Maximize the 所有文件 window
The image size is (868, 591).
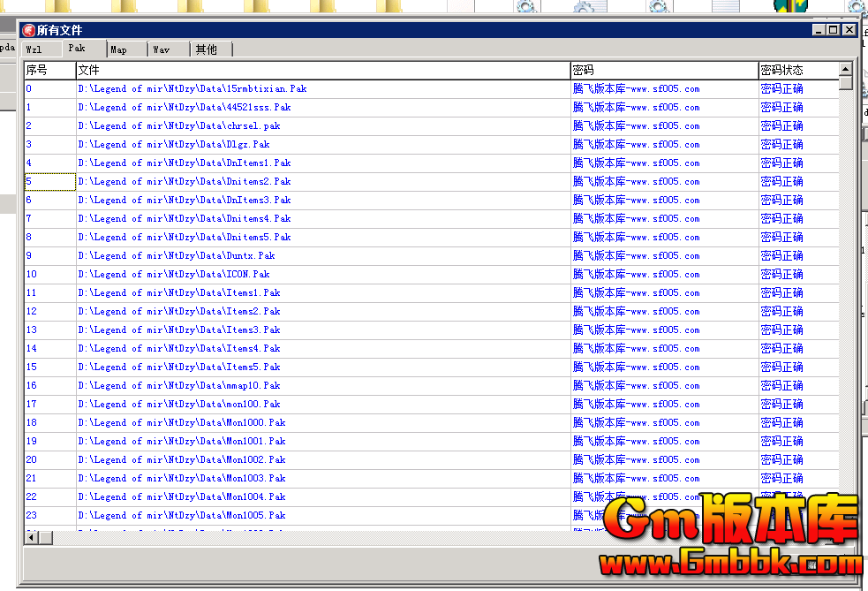coord(834,30)
